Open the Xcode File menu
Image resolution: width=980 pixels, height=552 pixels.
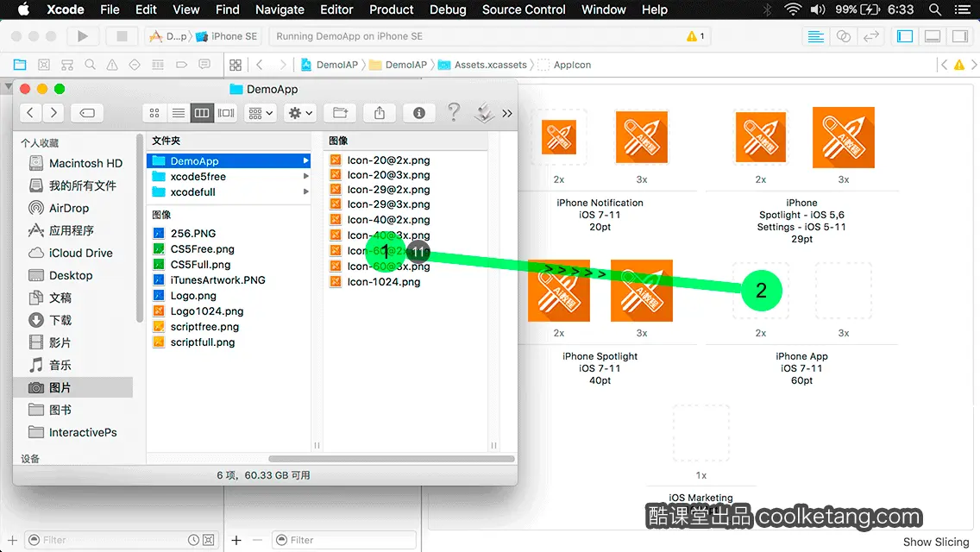[110, 9]
